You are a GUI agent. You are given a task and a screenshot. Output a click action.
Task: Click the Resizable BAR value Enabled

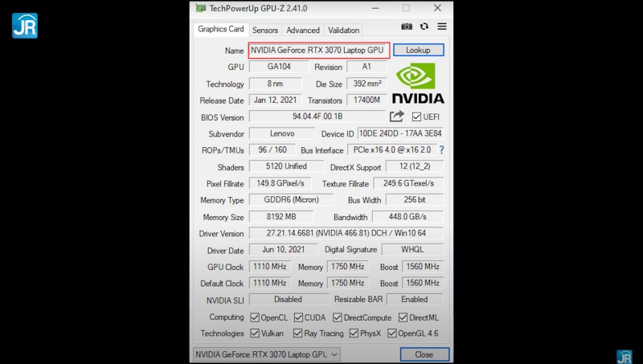[x=415, y=300]
